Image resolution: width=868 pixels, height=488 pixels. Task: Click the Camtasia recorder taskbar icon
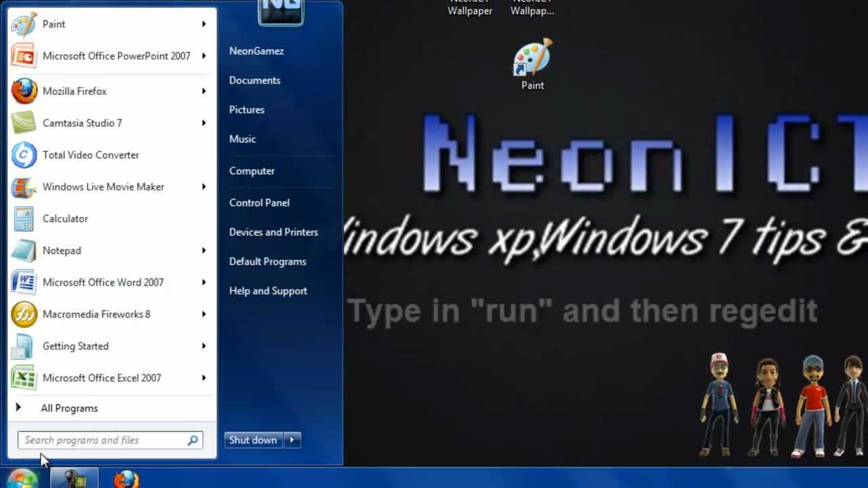[75, 479]
